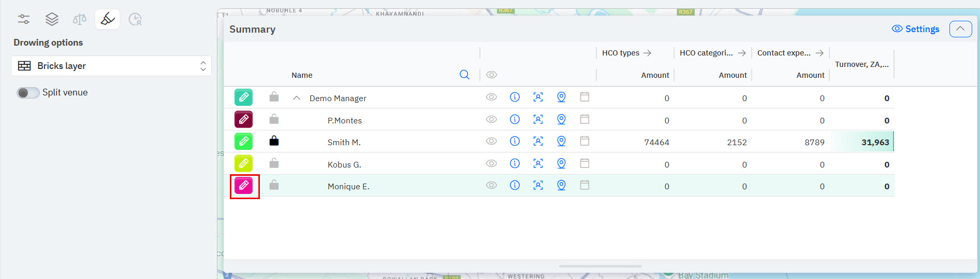Open the layers stack tab icon
Screen dimensions: 980x279
click(52, 20)
